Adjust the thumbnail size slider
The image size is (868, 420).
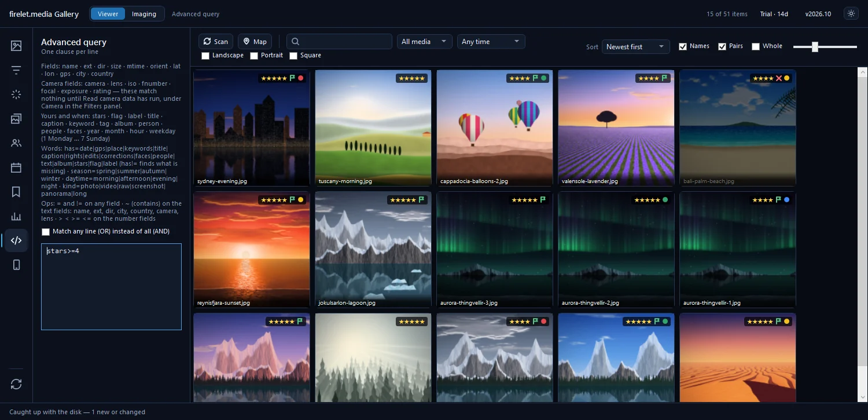coord(825,47)
